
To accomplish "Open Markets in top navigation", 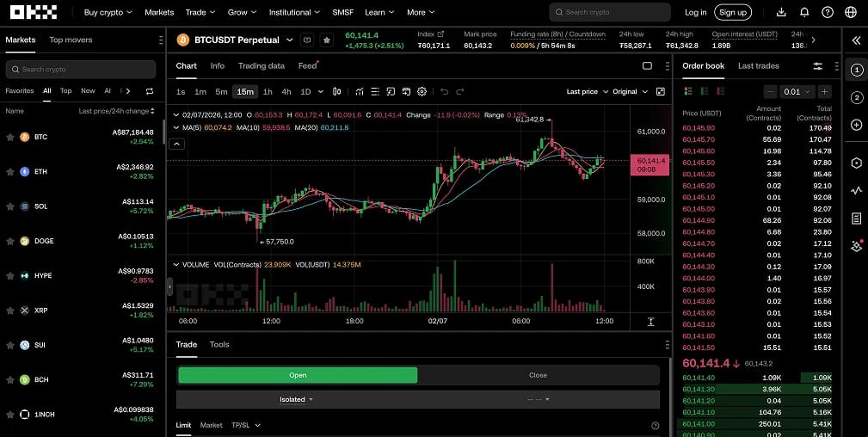I will [x=159, y=12].
